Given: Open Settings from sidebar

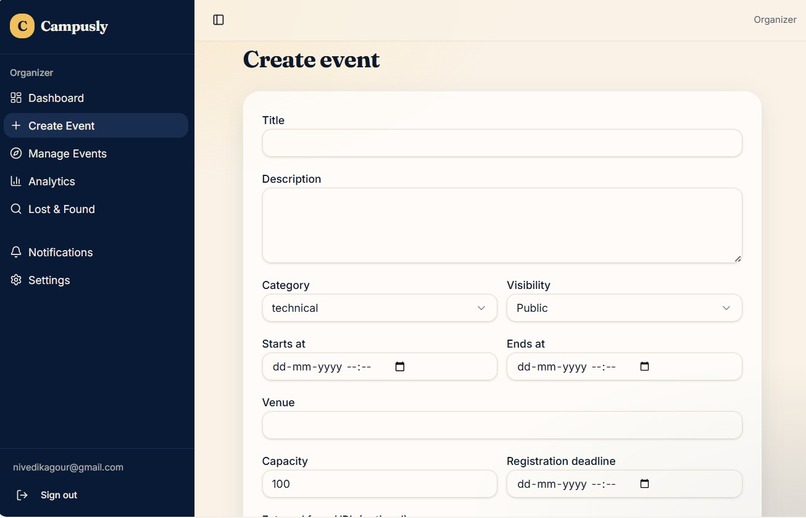Looking at the screenshot, I should (96, 280).
